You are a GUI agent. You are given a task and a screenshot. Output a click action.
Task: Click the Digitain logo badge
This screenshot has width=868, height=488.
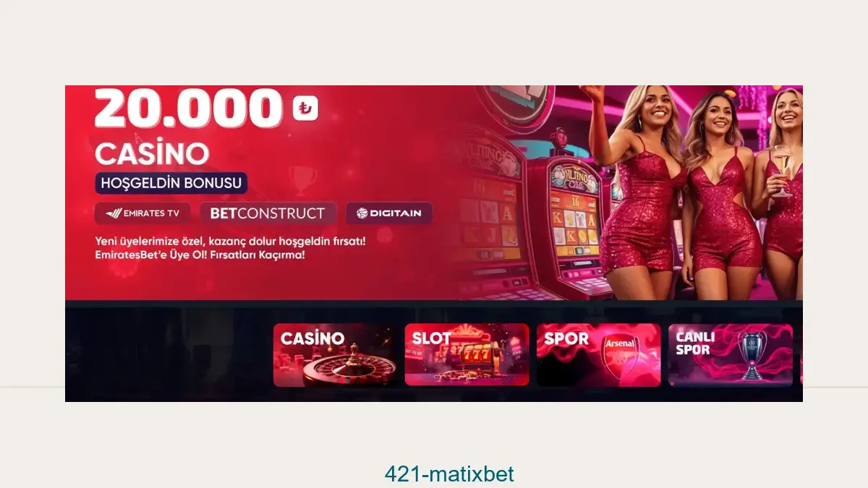click(389, 213)
